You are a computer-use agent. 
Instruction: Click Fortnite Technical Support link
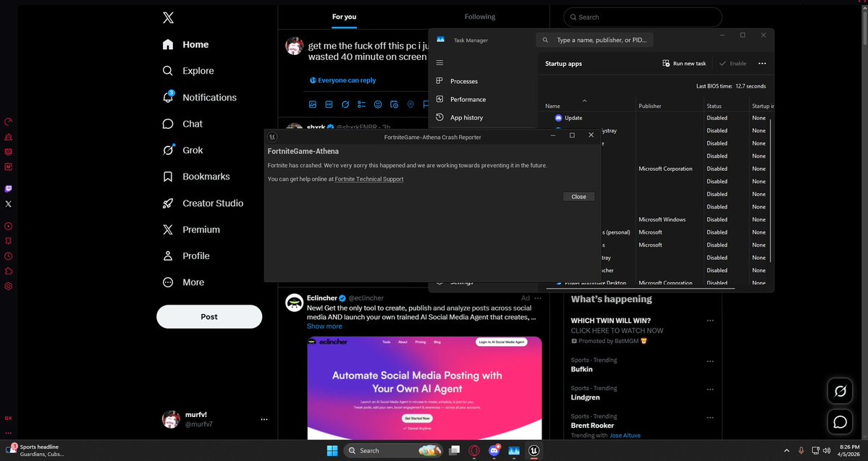point(369,179)
